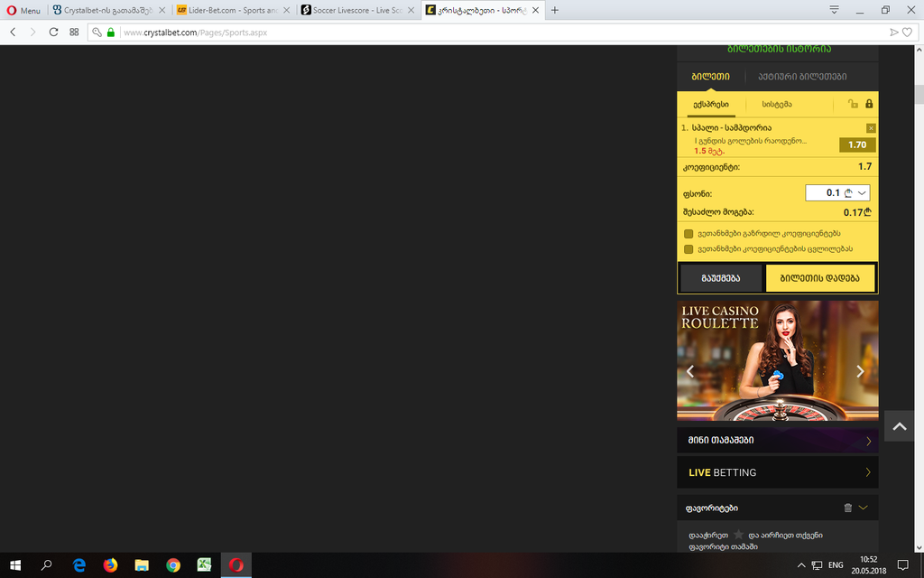Open the მინი თამაშები section
Viewport: 924px width, 578px height.
pyautogui.click(x=777, y=440)
